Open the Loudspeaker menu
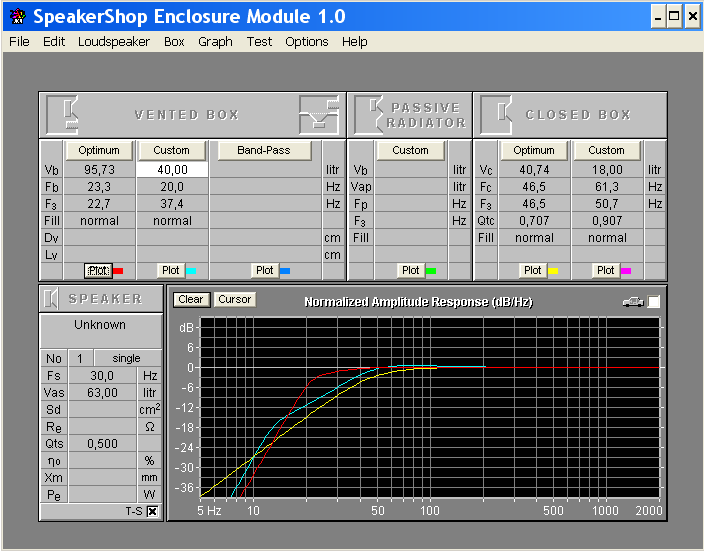 click(114, 42)
